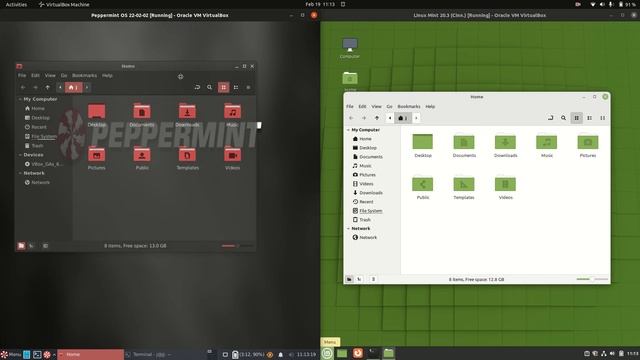Go up one folder in Mint file manager
Image resolution: width=640 pixels, height=360 pixels.
[x=377, y=118]
